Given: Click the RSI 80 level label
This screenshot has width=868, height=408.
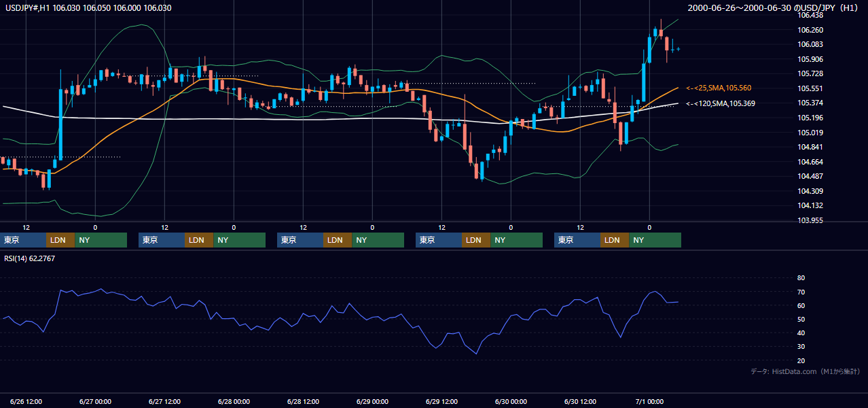Looking at the screenshot, I should click(x=801, y=278).
